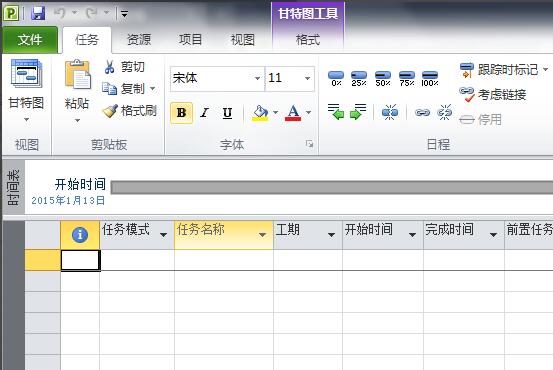Click the split task icon
This screenshot has width=553, height=370.
point(390,112)
